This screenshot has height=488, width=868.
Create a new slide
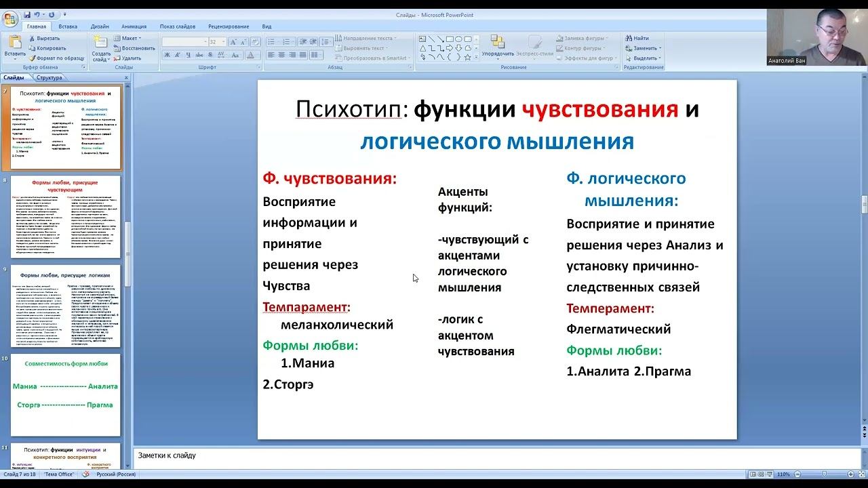pos(101,47)
